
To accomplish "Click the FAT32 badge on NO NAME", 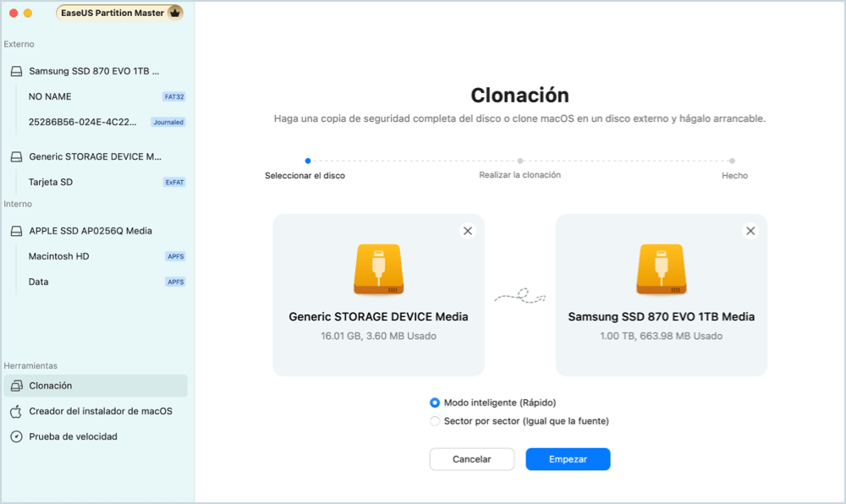I will click(174, 97).
